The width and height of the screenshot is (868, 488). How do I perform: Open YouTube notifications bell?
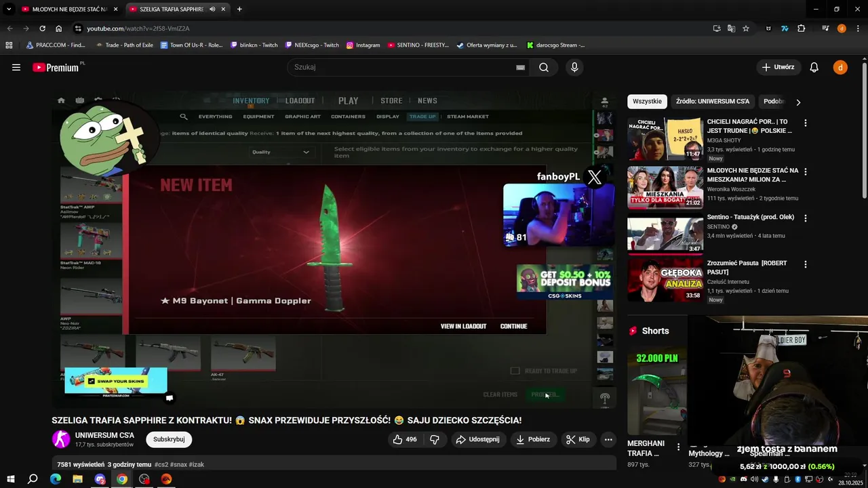tap(814, 67)
